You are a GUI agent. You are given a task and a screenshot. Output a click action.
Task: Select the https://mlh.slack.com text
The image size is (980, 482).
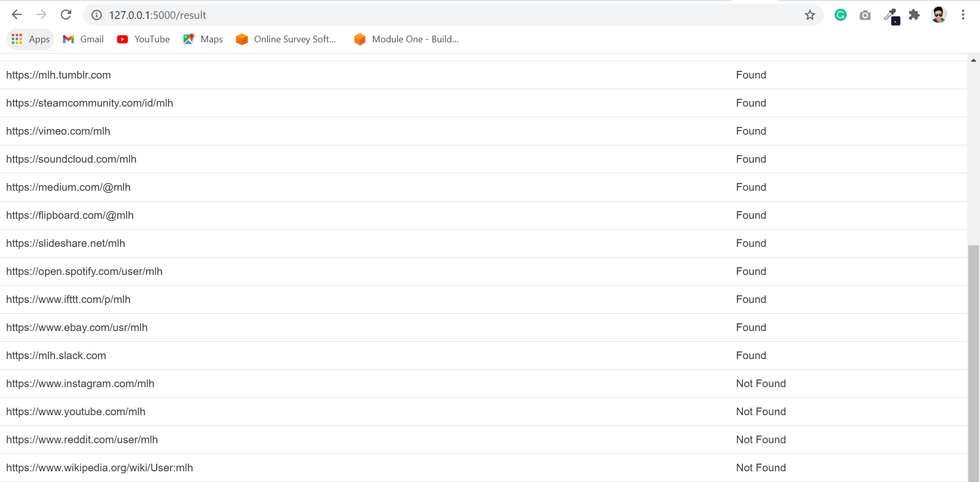(x=56, y=356)
